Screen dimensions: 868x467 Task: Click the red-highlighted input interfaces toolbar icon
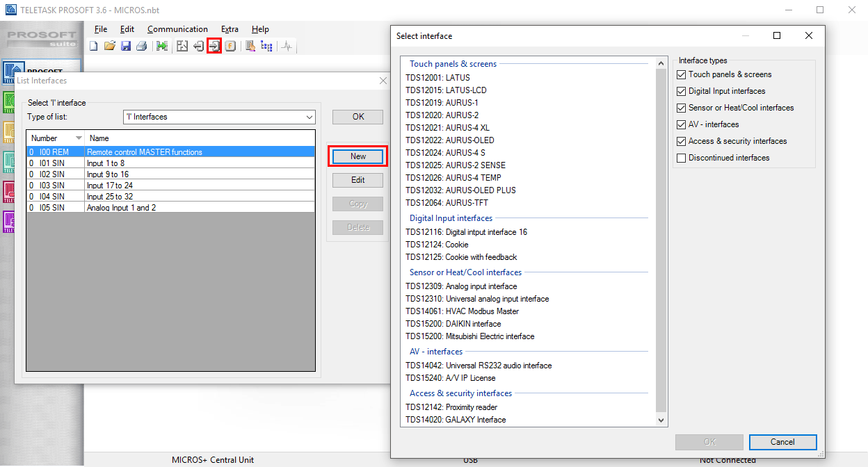pos(214,47)
